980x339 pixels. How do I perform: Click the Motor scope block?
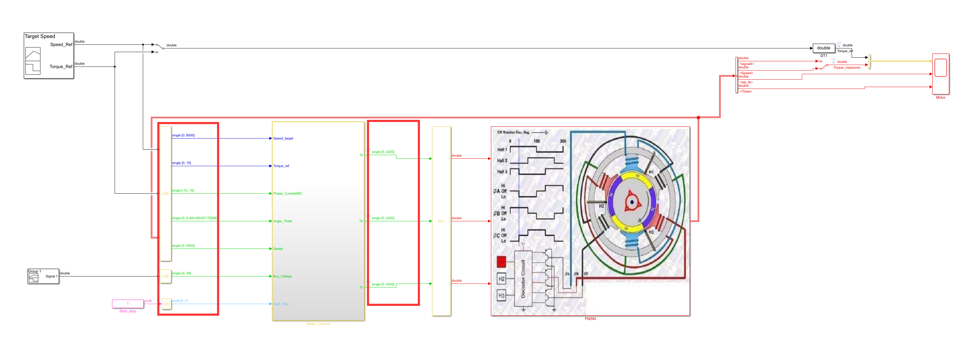tap(940, 74)
